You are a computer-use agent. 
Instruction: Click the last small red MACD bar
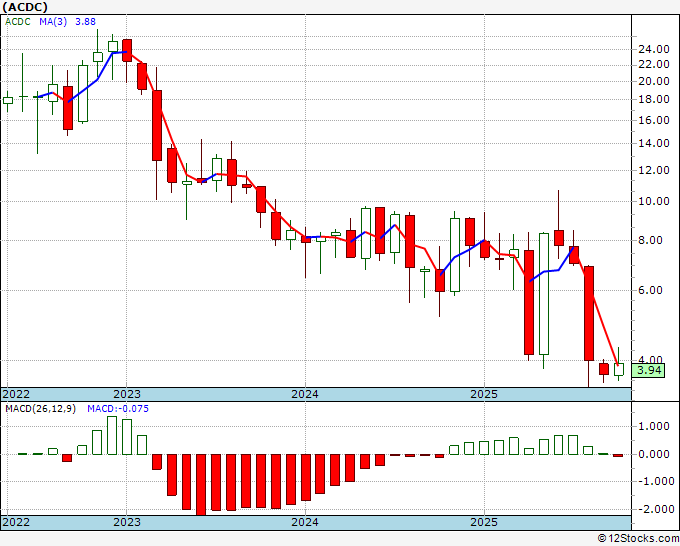click(x=618, y=455)
